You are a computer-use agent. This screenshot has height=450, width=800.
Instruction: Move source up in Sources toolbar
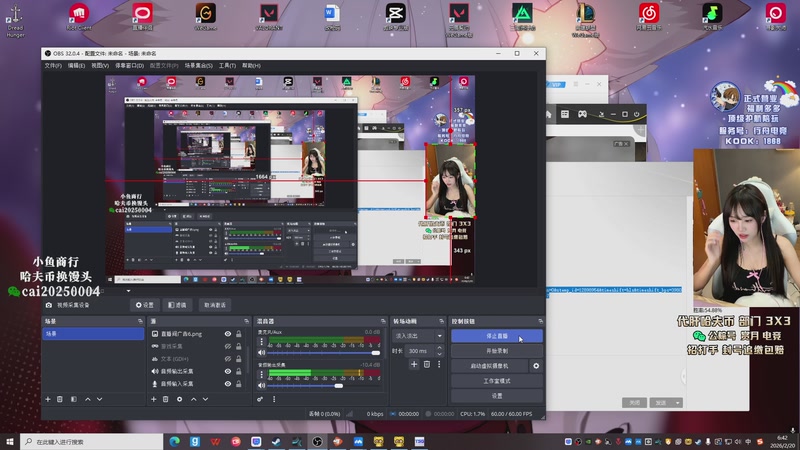pos(193,399)
